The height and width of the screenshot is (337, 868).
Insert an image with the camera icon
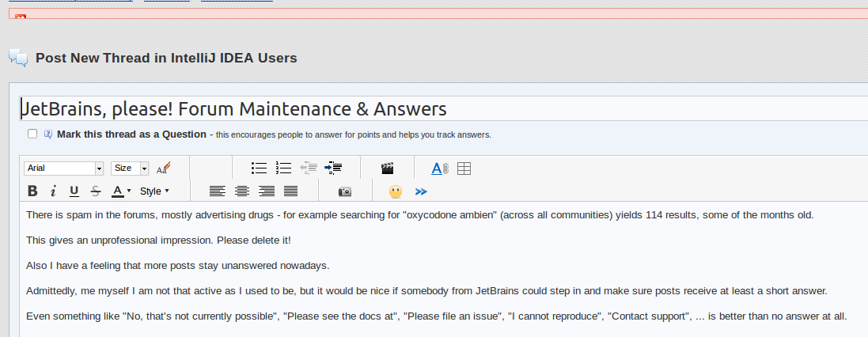[x=345, y=191]
